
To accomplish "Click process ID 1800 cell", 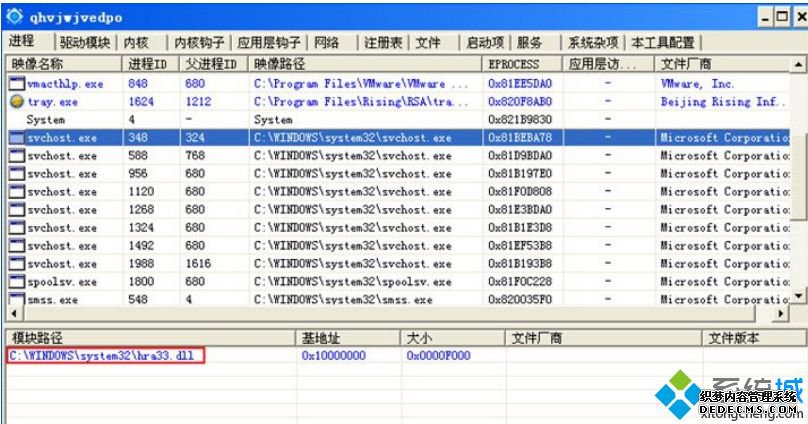I will coord(141,282).
